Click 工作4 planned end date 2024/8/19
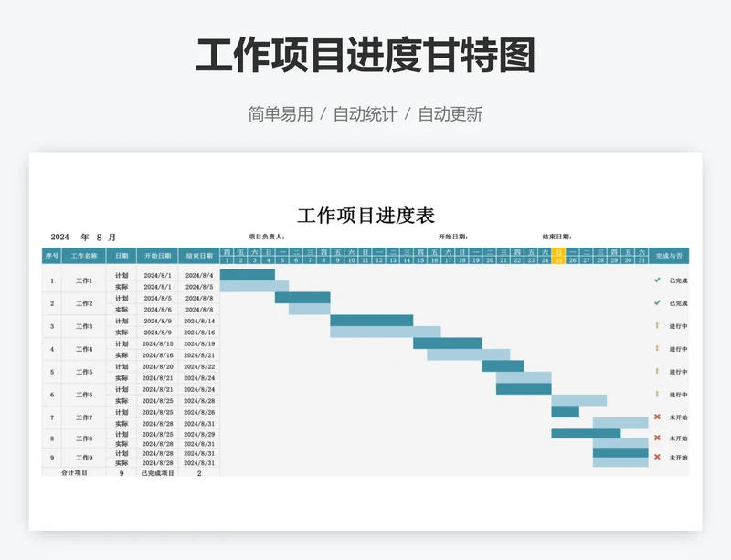731x560 pixels. click(x=199, y=343)
